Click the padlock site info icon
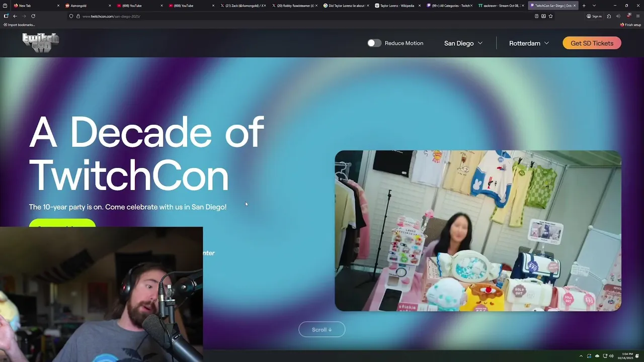Screen dimensions: 644x362 [78, 16]
